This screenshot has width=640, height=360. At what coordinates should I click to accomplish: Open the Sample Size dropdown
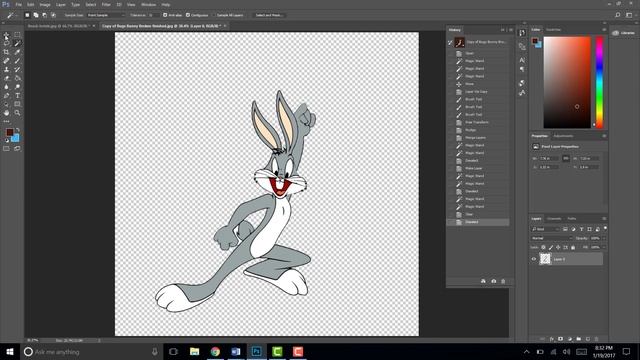[106, 15]
